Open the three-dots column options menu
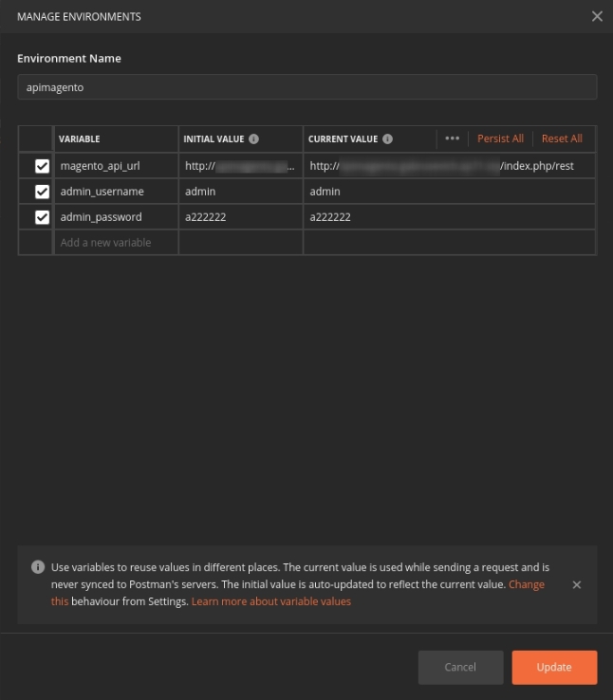Image resolution: width=613 pixels, height=700 pixels. [452, 138]
